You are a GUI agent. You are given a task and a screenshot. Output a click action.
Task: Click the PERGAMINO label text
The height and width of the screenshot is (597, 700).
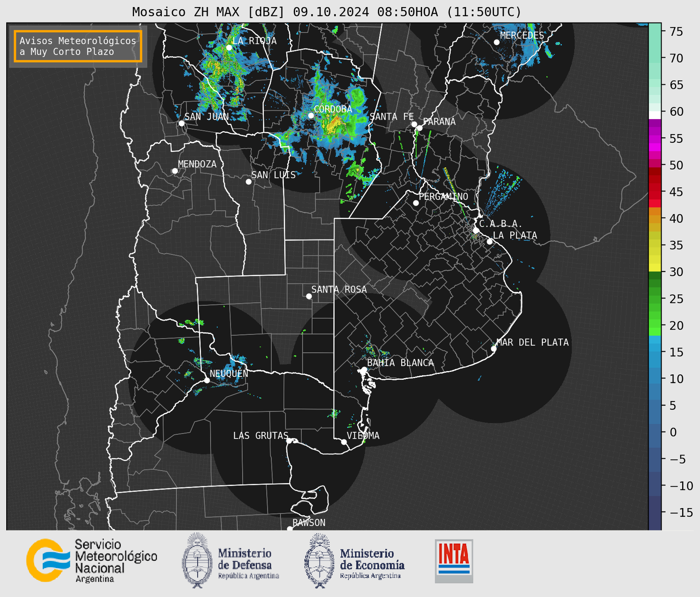[x=444, y=196]
